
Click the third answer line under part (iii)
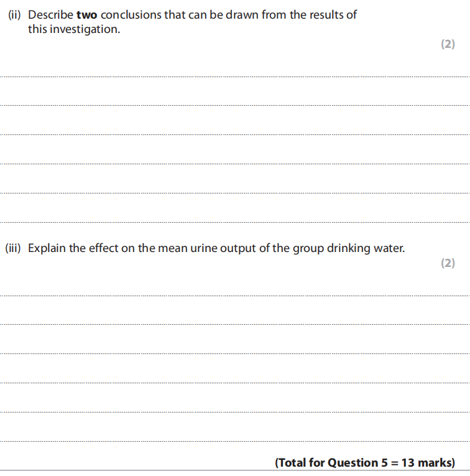(235, 353)
